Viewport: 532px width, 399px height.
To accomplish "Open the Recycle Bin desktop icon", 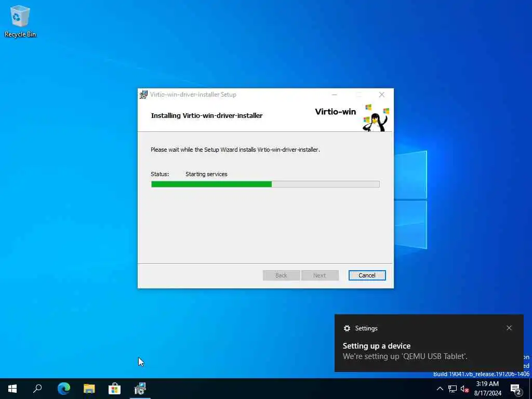I will click(20, 21).
